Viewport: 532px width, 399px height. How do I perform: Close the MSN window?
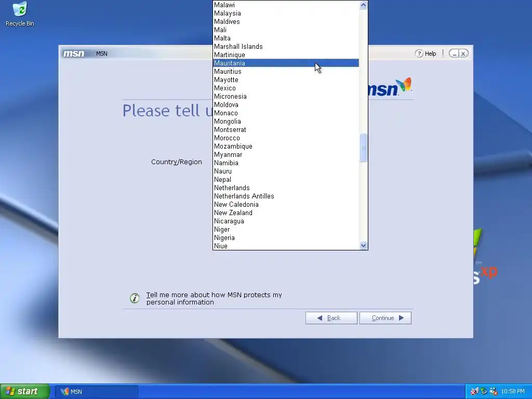tap(463, 54)
